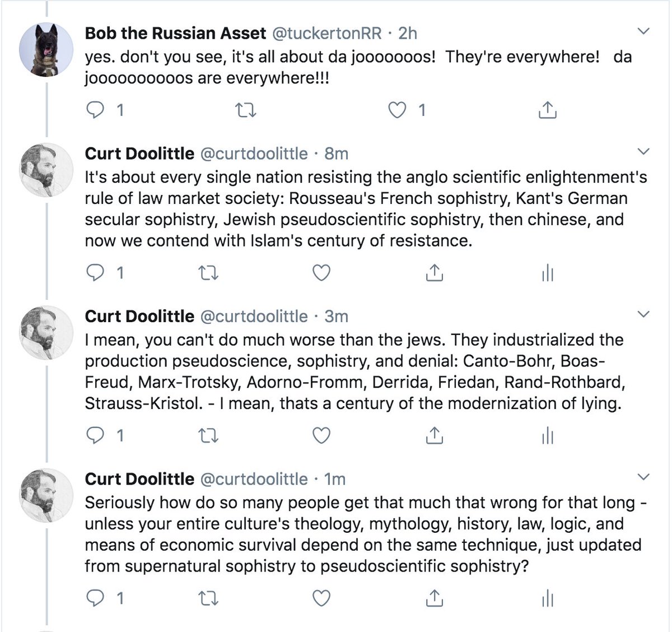Retweet the 8m Curt Doolittle tweet
This screenshot has height=632, width=672.
click(x=209, y=273)
